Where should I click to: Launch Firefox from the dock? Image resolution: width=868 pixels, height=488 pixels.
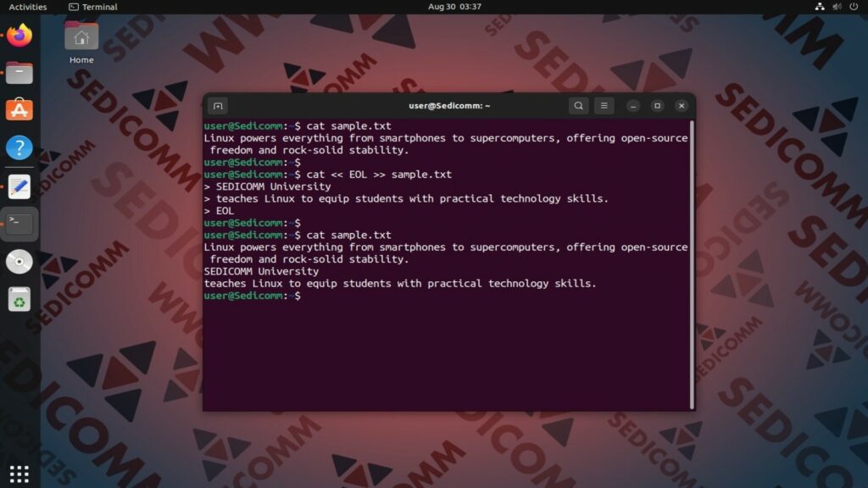pyautogui.click(x=19, y=36)
